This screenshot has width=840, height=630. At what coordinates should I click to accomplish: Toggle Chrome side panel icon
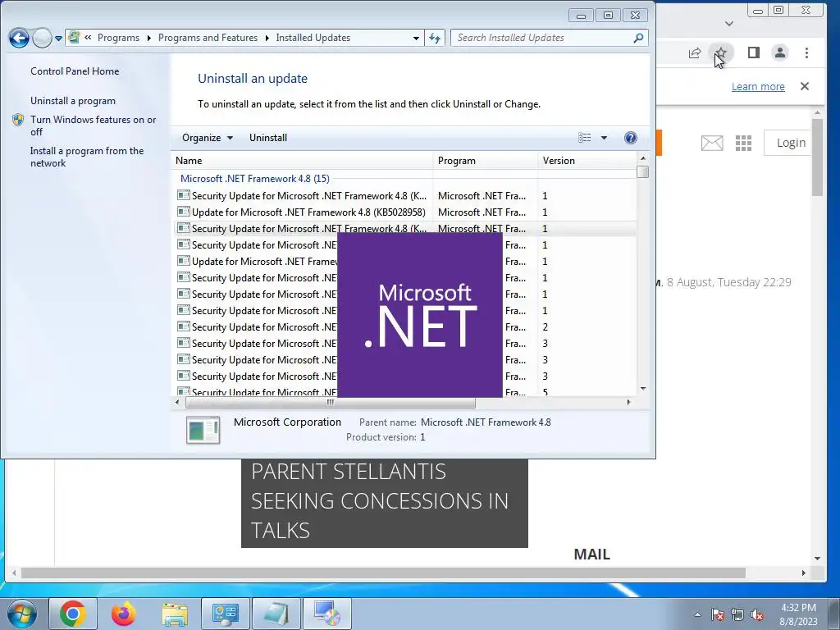753,52
